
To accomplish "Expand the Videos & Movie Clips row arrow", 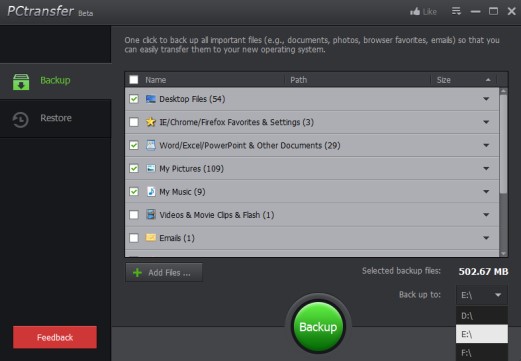I will [x=486, y=215].
